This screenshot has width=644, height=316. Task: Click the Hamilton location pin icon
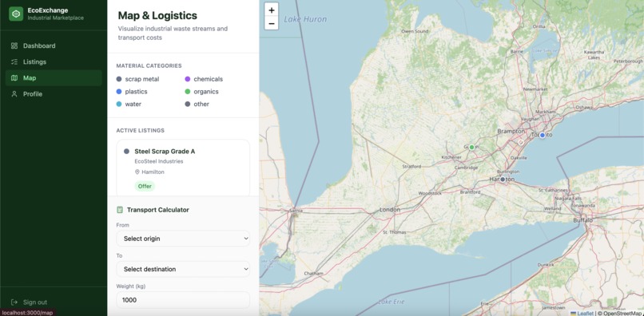pyautogui.click(x=137, y=172)
